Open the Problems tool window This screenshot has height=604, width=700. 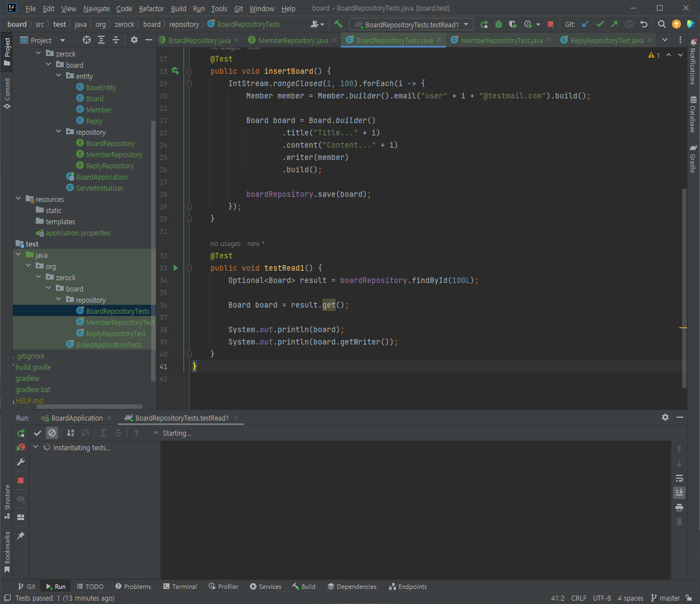tap(133, 587)
